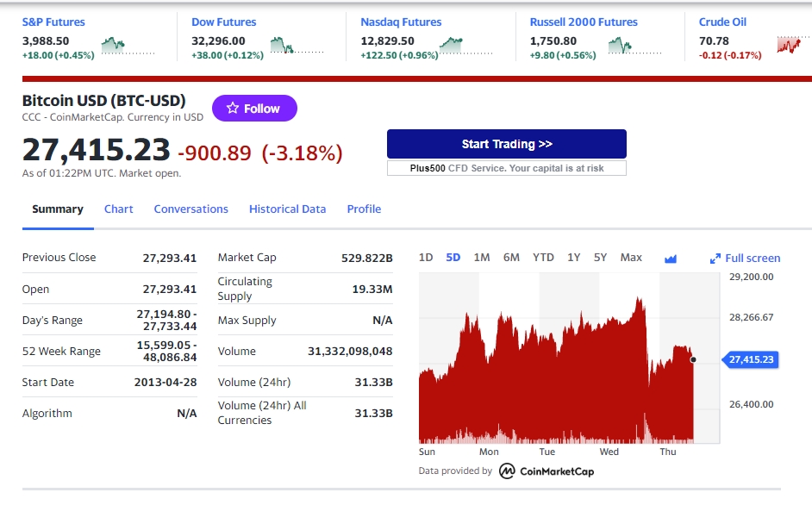812x505 pixels.
Task: Set chart range to 5D
Action: (x=453, y=258)
